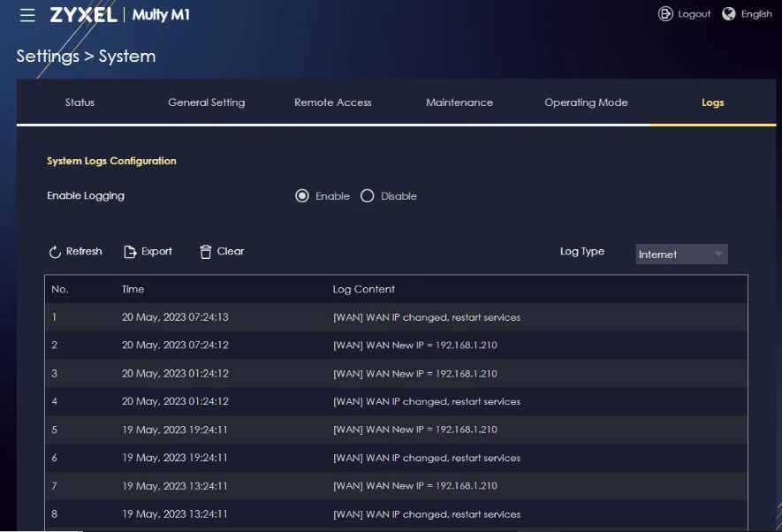The image size is (782, 532).
Task: Click the globe language icon
Action: [729, 14]
